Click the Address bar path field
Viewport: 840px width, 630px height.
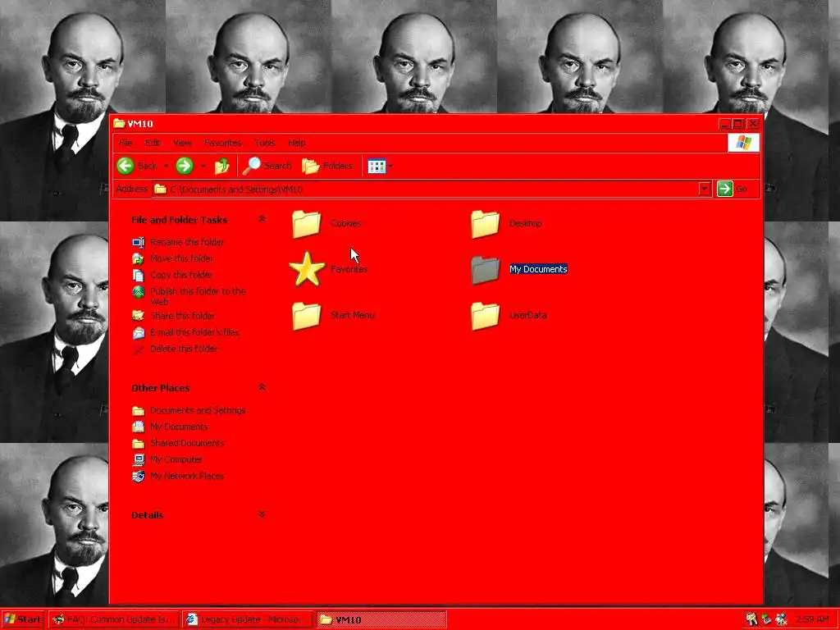pos(431,189)
